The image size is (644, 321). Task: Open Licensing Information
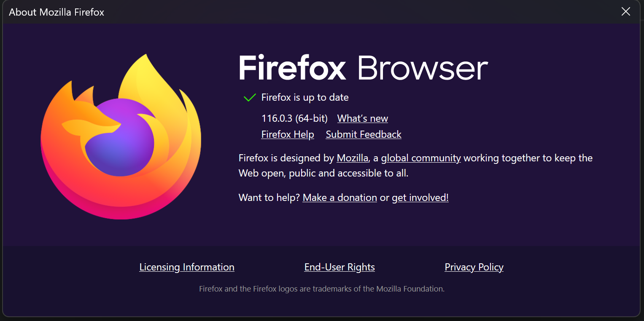pyautogui.click(x=187, y=267)
